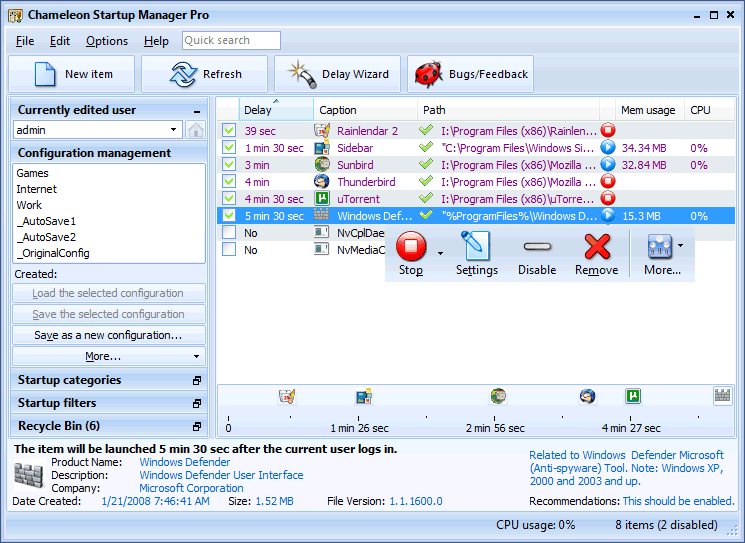This screenshot has height=543, width=745.
Task: Uncheck the Sunbird startup checkbox
Action: click(x=229, y=164)
